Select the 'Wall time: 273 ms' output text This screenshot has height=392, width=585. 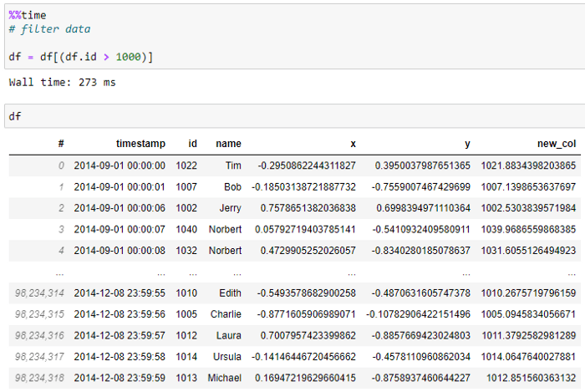(x=62, y=83)
